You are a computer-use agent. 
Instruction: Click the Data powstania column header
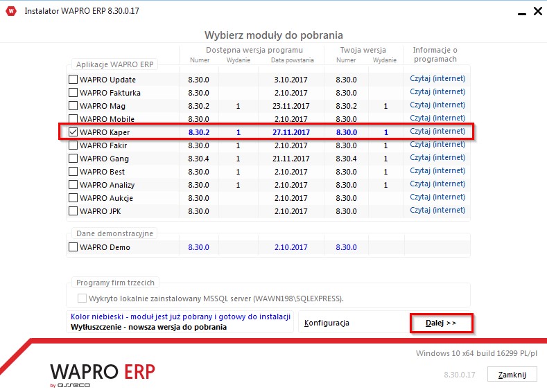pos(293,60)
